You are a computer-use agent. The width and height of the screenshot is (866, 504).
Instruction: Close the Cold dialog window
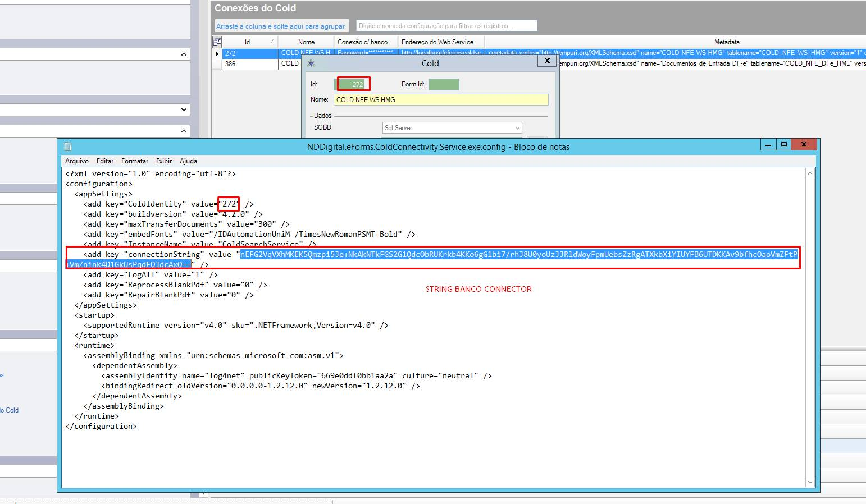[547, 61]
